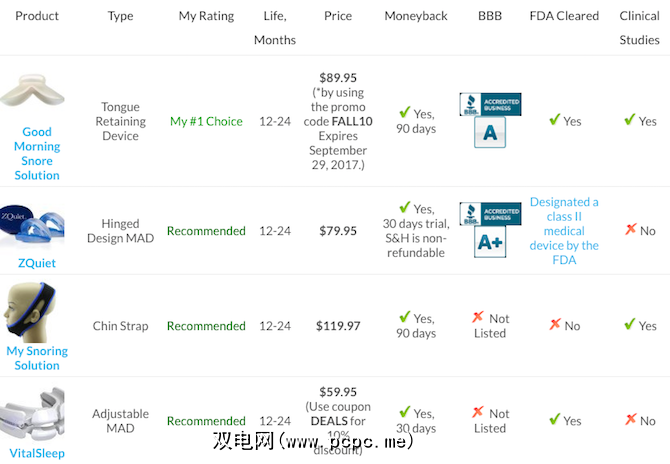Click the Good Morning Snore Solution product image
This screenshot has height=464, width=670.
[x=37, y=93]
